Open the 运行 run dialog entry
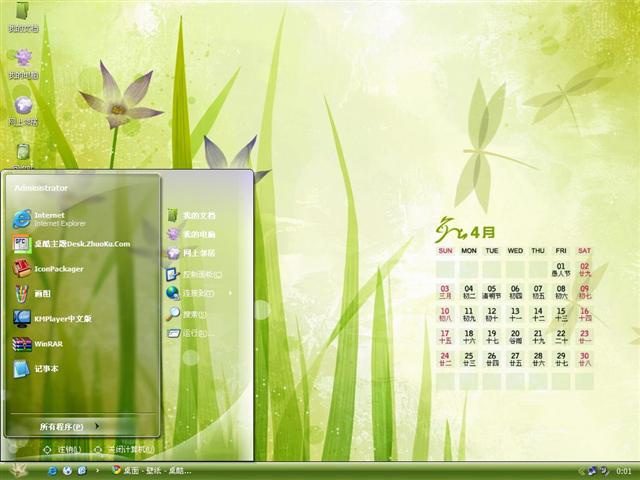The width and height of the screenshot is (640, 480). (x=190, y=333)
